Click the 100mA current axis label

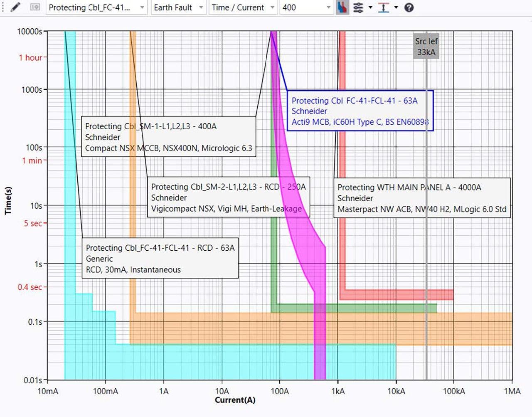click(105, 391)
